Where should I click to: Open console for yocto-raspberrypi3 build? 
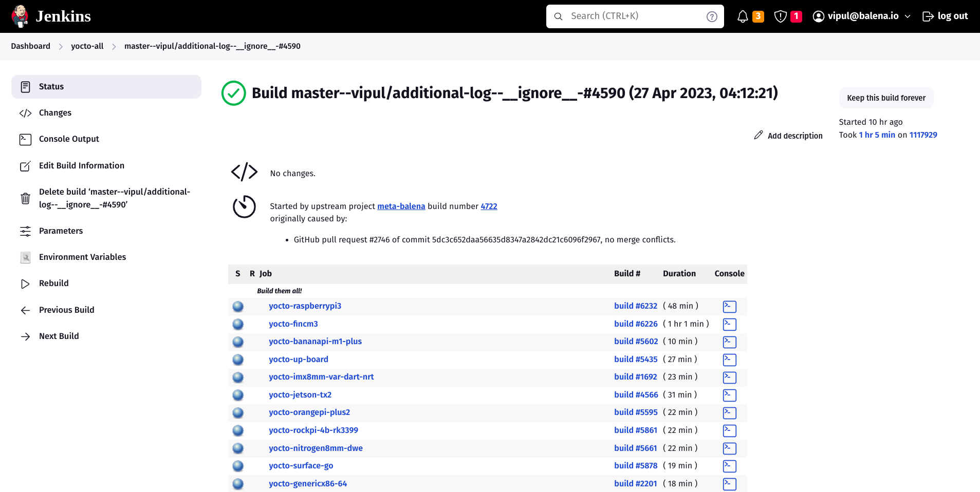point(730,307)
